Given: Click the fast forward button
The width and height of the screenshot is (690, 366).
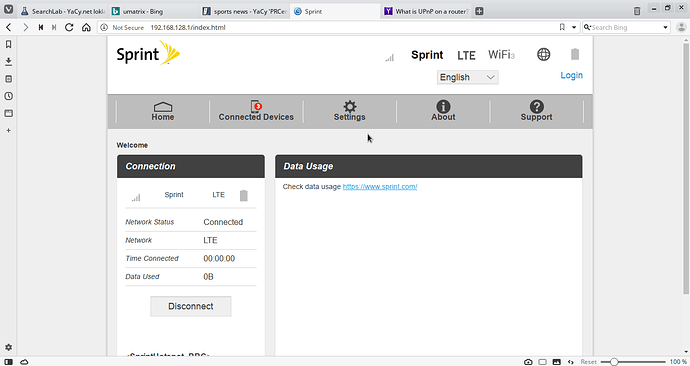Looking at the screenshot, I should (x=54, y=27).
